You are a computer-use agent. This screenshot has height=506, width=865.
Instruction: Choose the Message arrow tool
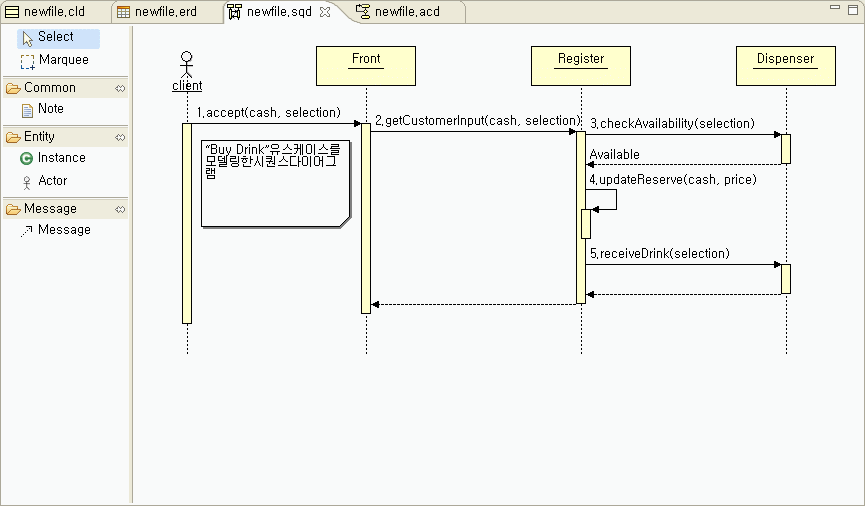click(x=63, y=230)
